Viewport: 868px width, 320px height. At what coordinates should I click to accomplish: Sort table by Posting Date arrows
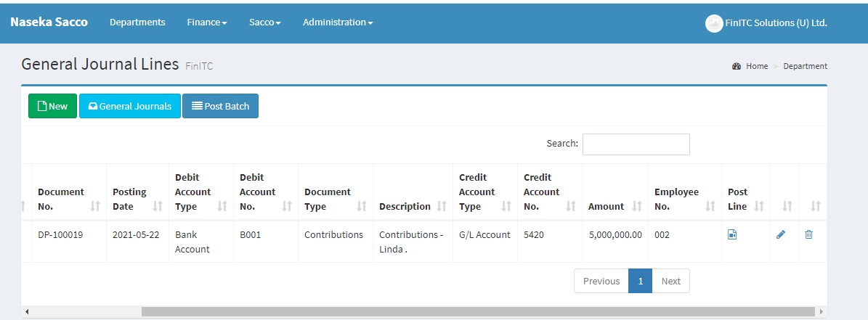point(158,207)
